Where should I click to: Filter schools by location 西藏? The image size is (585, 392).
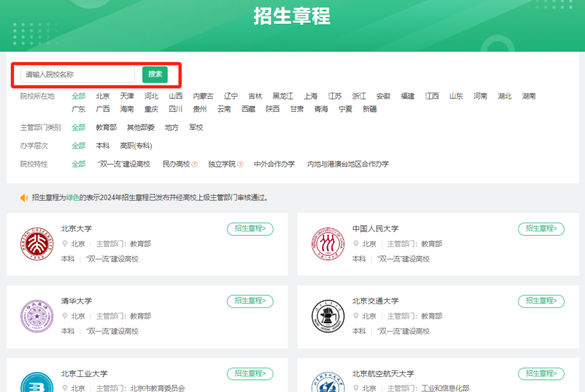point(248,109)
